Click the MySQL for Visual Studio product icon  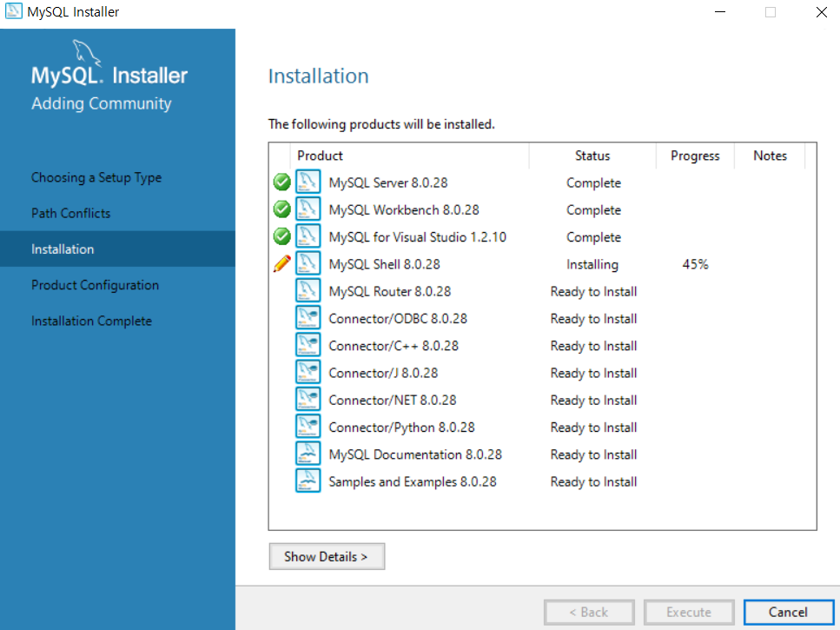point(308,236)
